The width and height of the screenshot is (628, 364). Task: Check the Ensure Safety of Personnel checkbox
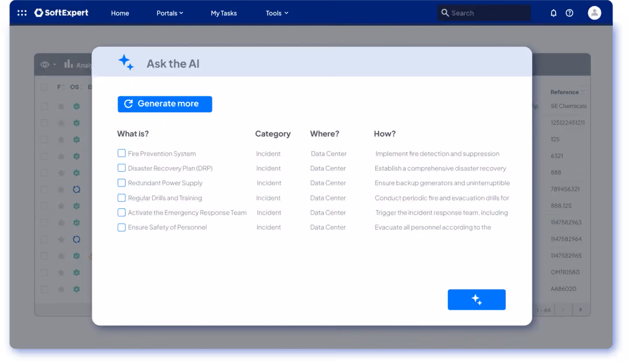tap(122, 228)
